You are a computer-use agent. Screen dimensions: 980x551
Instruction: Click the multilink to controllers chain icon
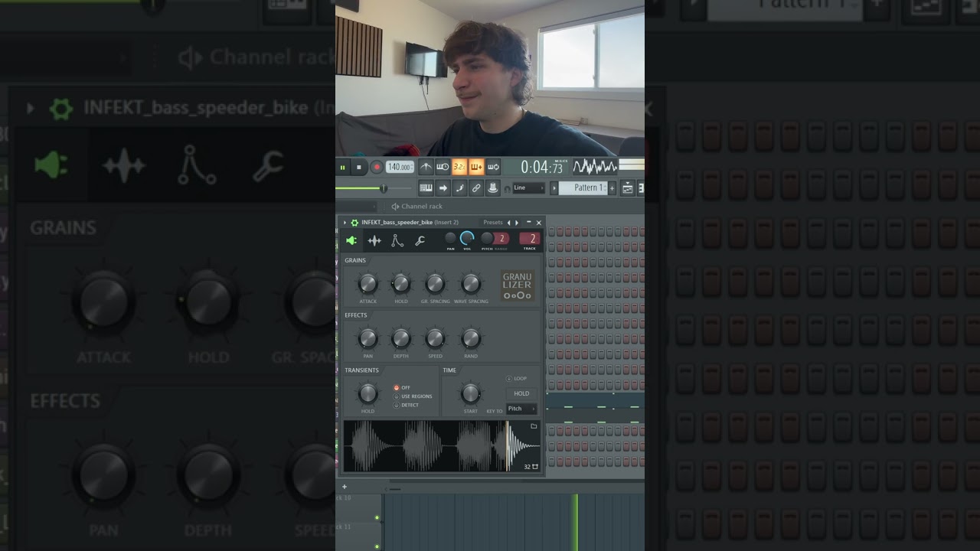tap(476, 187)
